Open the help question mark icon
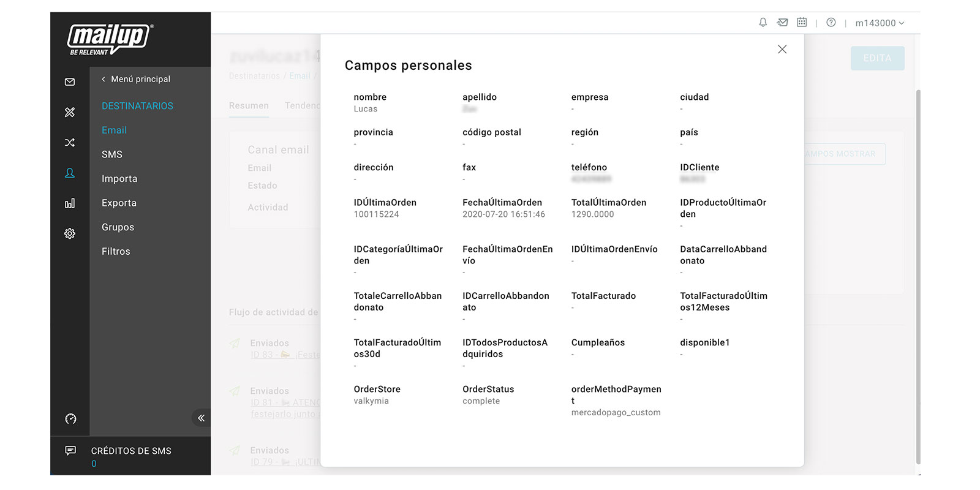 831,23
